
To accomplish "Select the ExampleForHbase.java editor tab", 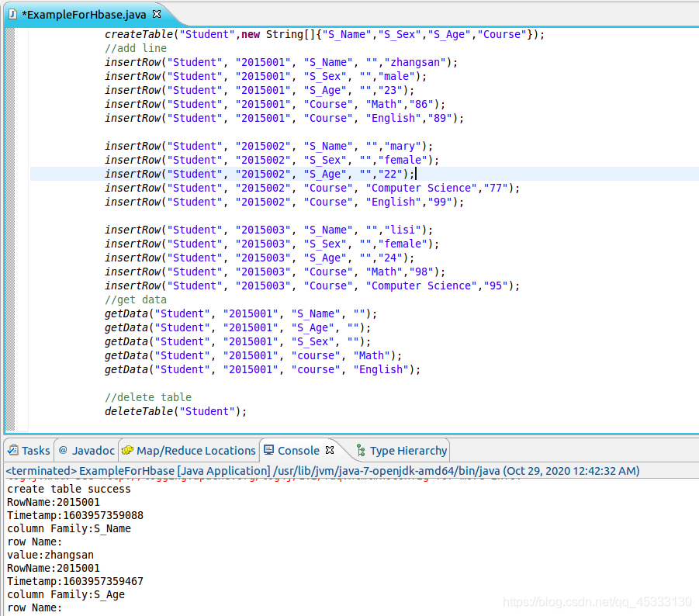I will click(x=83, y=15).
